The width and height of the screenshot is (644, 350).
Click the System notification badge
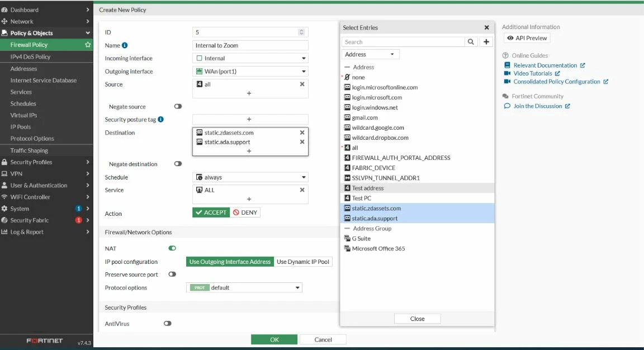point(78,209)
